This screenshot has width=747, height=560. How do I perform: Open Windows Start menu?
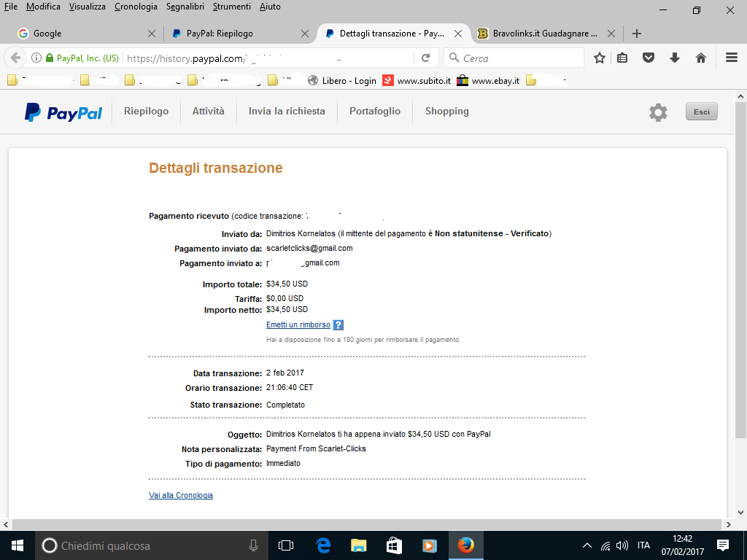click(18, 545)
